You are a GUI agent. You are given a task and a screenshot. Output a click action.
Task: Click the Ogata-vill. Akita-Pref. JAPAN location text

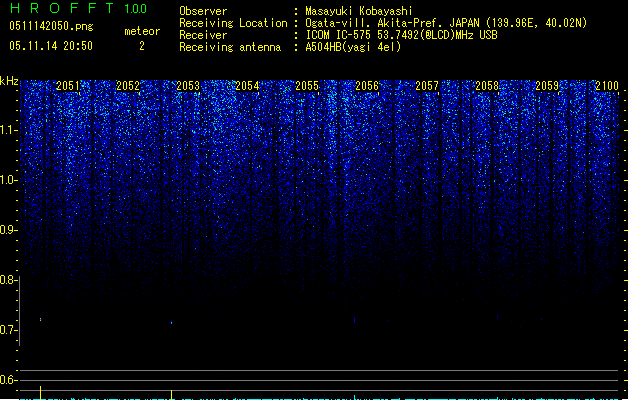point(446,23)
